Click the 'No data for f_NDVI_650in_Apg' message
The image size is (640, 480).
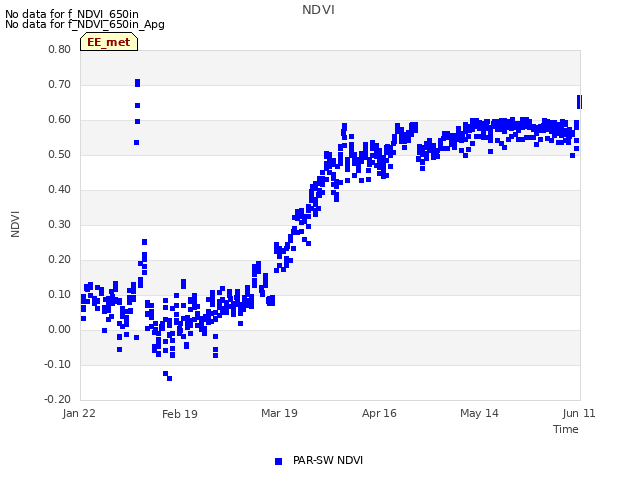pyautogui.click(x=85, y=24)
